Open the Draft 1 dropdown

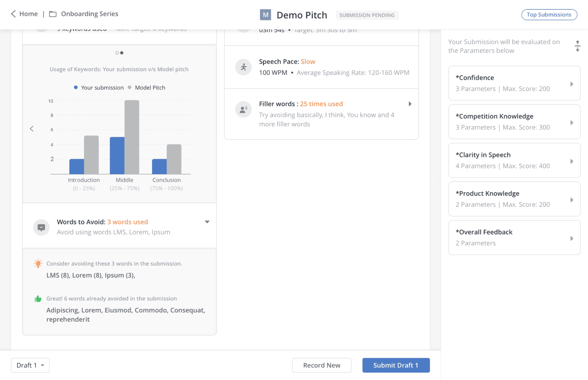30,365
